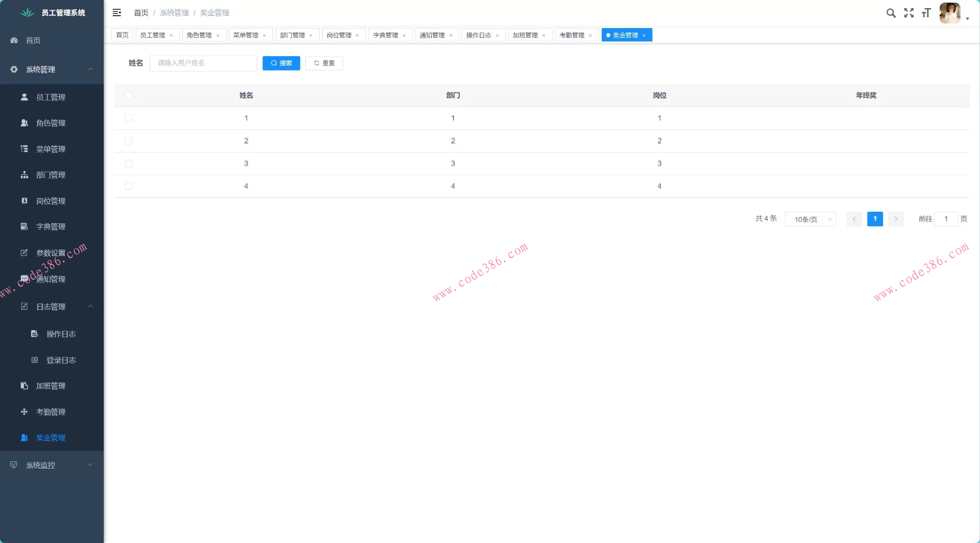Click the 岗位 column header
980x543 pixels.
pyautogui.click(x=659, y=95)
